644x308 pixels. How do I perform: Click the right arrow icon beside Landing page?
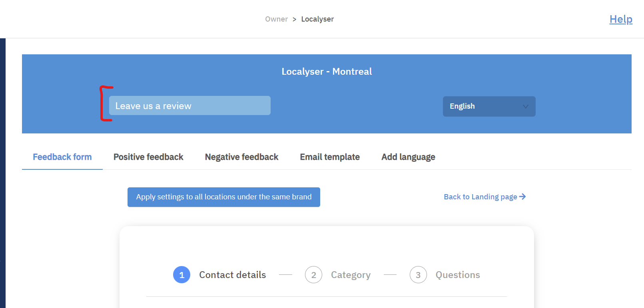[x=522, y=197]
